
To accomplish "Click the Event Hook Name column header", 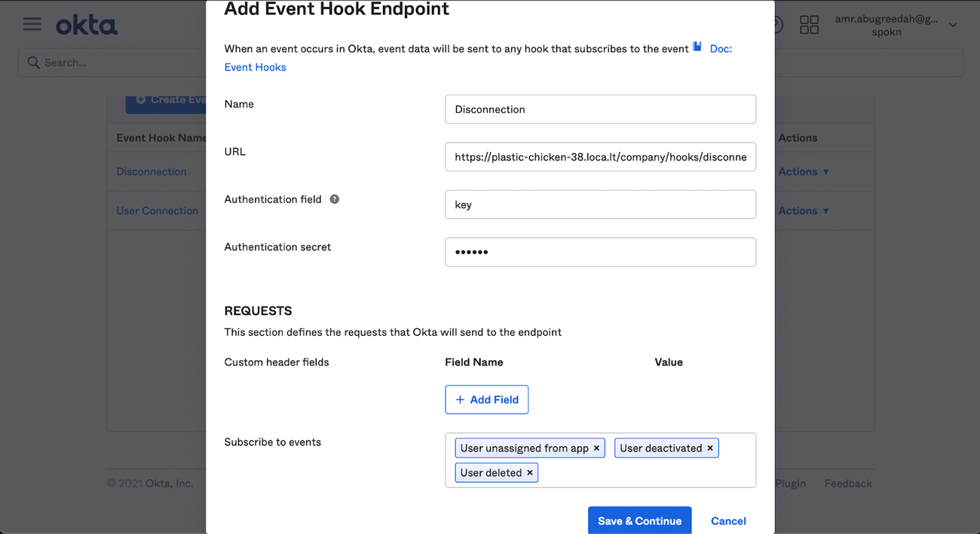I will [161, 138].
